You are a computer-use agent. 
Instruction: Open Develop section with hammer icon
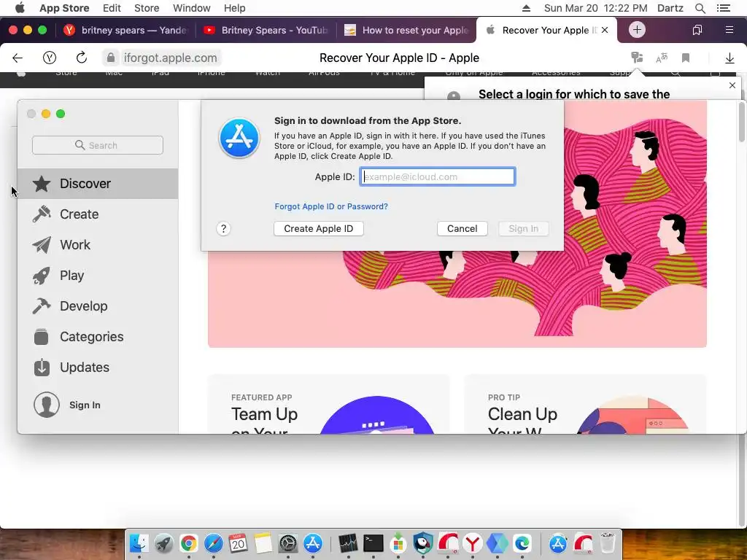pos(98,306)
